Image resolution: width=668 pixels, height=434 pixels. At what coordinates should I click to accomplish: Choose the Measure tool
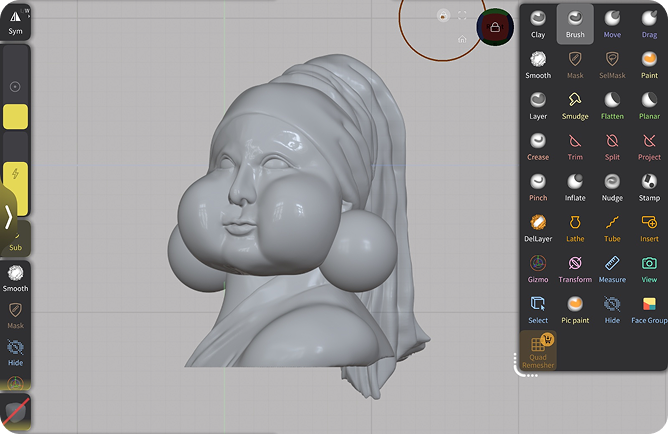click(x=612, y=268)
